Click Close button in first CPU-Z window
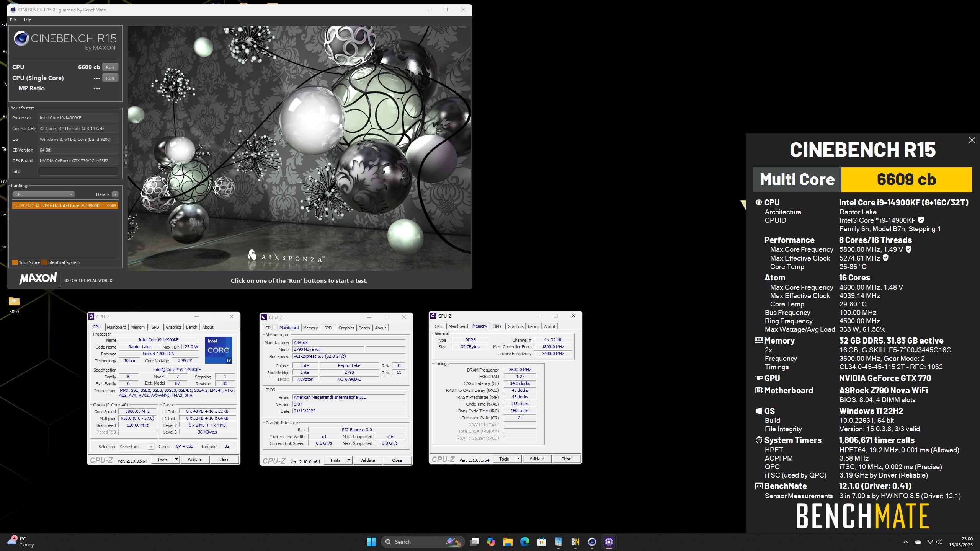The image size is (980, 551). coord(224,460)
